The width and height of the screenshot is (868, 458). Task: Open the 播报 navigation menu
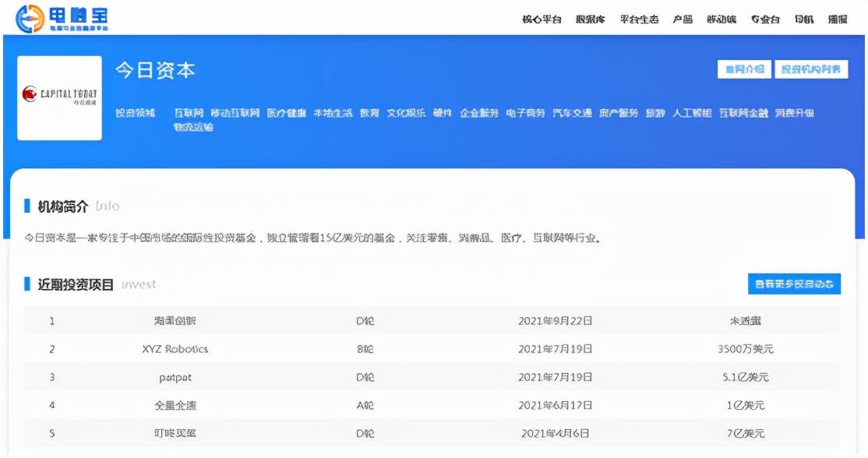coord(838,19)
